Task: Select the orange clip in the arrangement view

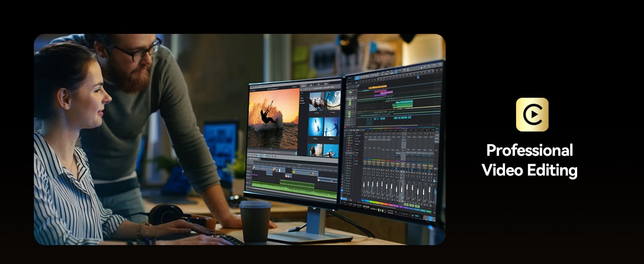Action: coord(378,87)
